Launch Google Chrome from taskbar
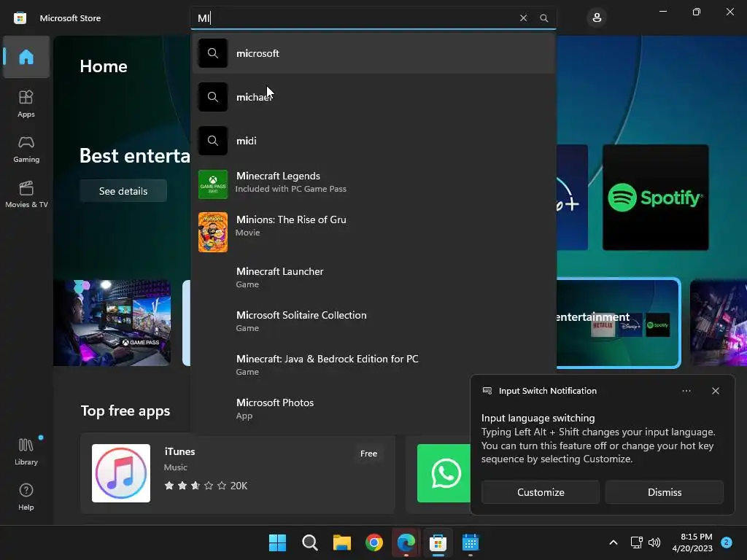747x560 pixels. pyautogui.click(x=374, y=542)
